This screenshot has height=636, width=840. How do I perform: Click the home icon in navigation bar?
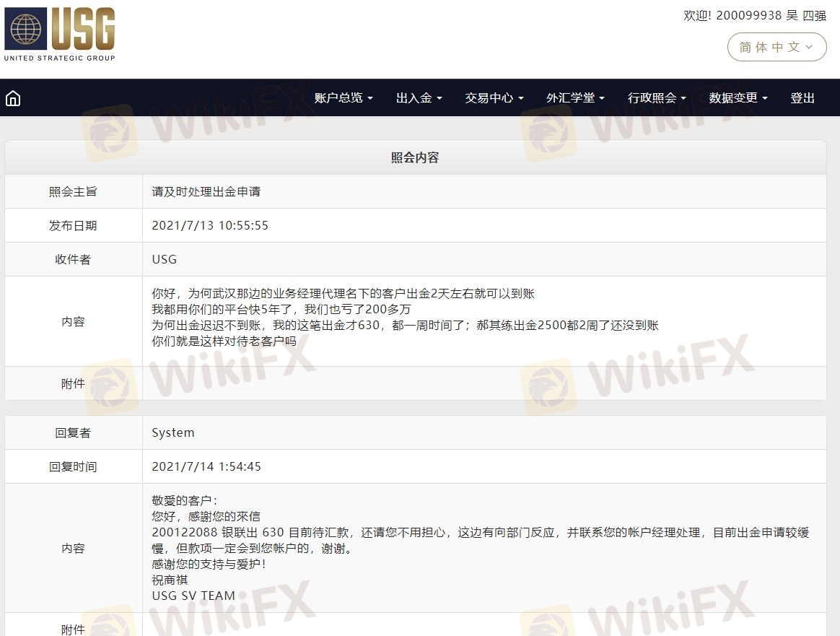[13, 98]
